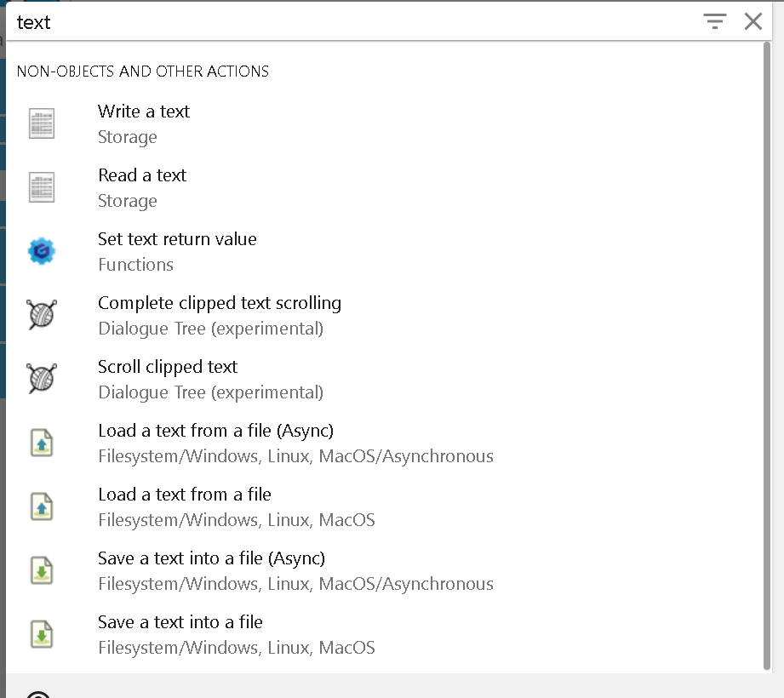The height and width of the screenshot is (698, 784).
Task: Click the vertical scrollbar of the results list
Action: pyautogui.click(x=767, y=356)
